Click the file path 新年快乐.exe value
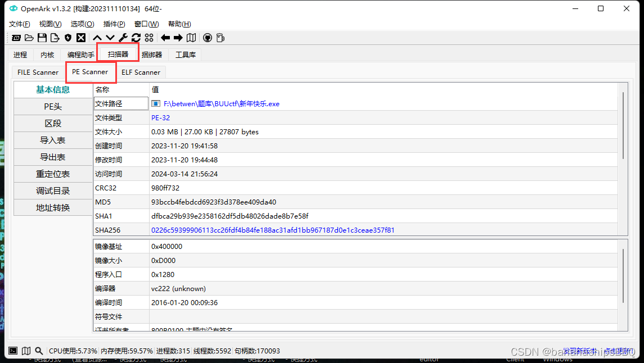The width and height of the screenshot is (644, 363). (222, 104)
